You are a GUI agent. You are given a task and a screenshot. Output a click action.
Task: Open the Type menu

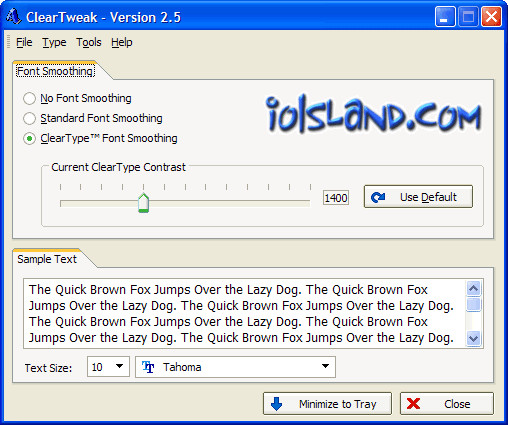[x=54, y=42]
